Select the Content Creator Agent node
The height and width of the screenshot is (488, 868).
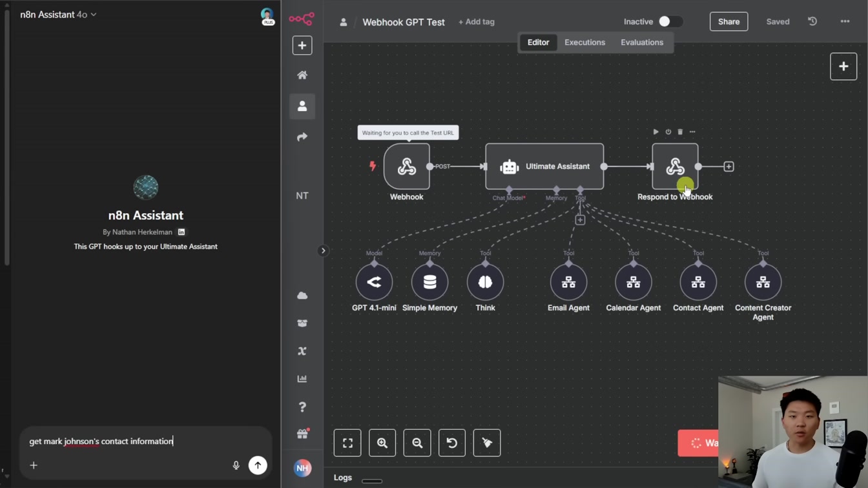click(763, 282)
